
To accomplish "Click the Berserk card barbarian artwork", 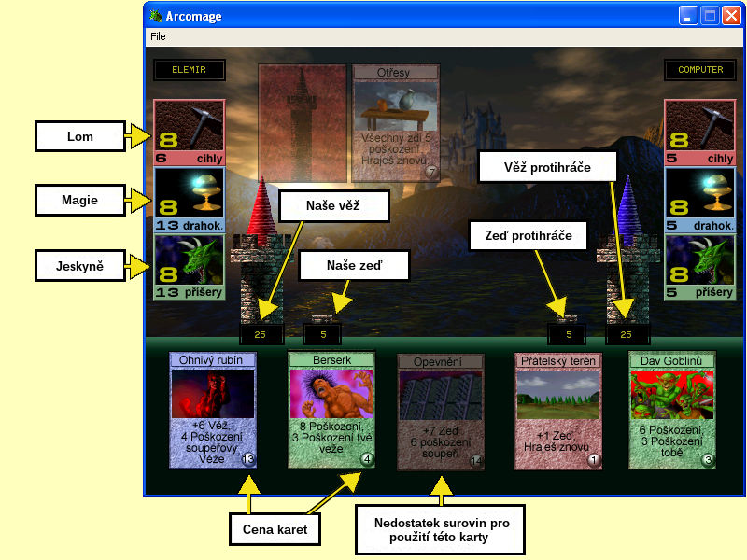I will coord(331,394).
